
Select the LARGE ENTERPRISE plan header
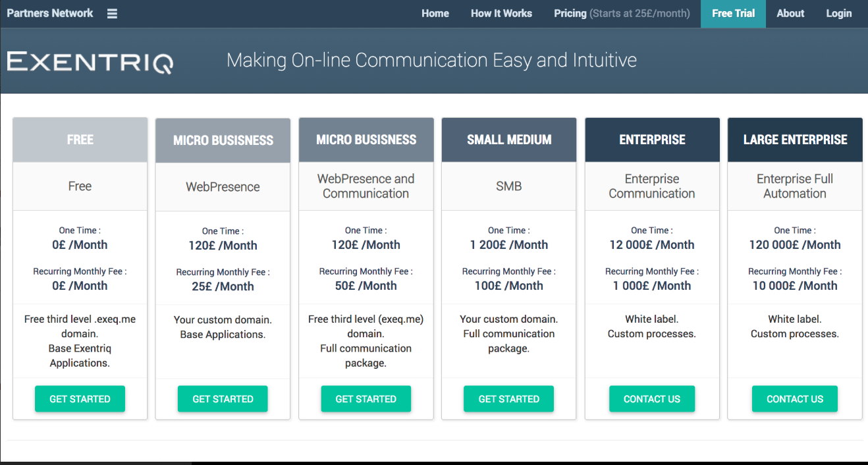click(795, 140)
